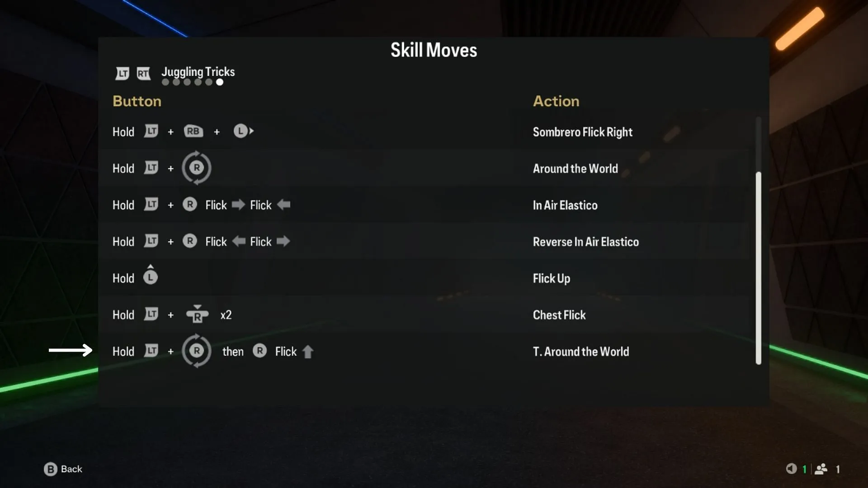This screenshot has width=868, height=488.
Task: Navigate to first dot indicator in Juggling Tricks
Action: click(x=165, y=82)
